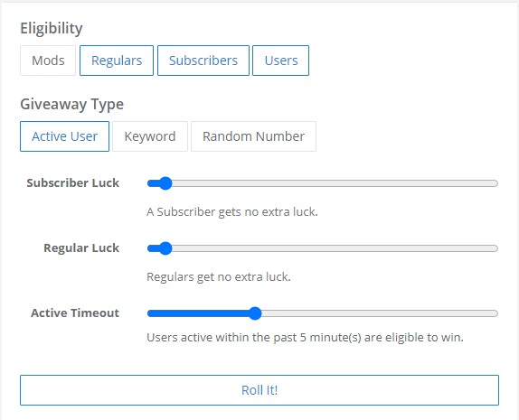This screenshot has width=519, height=420.
Task: Click the Active Timeout label
Action: (75, 313)
